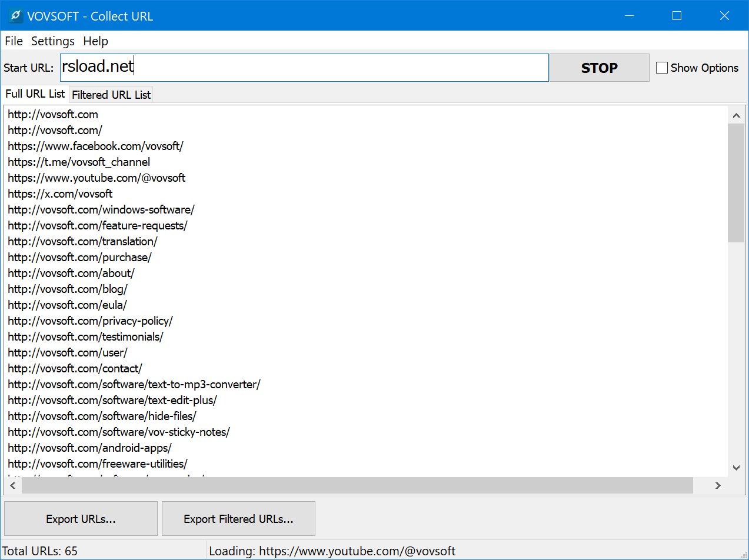Enable the Show Options checkbox

tap(661, 68)
